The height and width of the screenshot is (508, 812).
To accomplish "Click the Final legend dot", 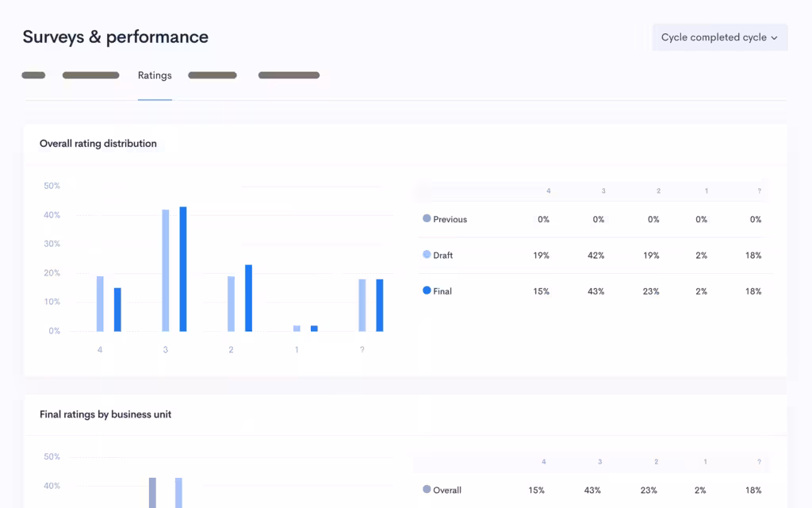I will click(x=427, y=291).
